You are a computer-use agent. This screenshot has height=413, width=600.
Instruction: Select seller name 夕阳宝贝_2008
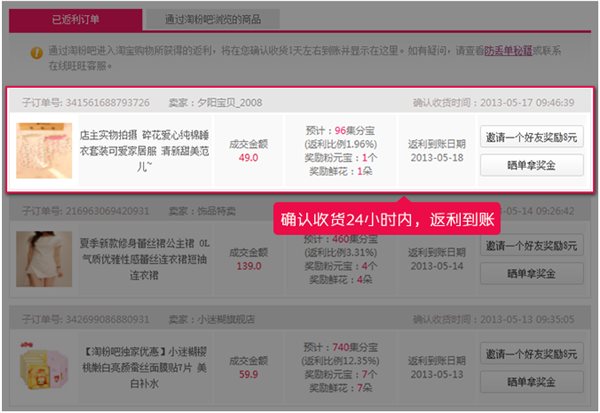pos(230,103)
